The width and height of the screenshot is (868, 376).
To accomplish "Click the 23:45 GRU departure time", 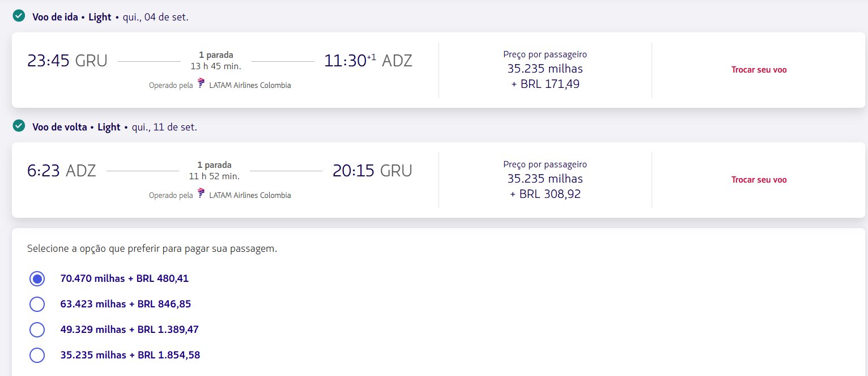I will (x=67, y=61).
